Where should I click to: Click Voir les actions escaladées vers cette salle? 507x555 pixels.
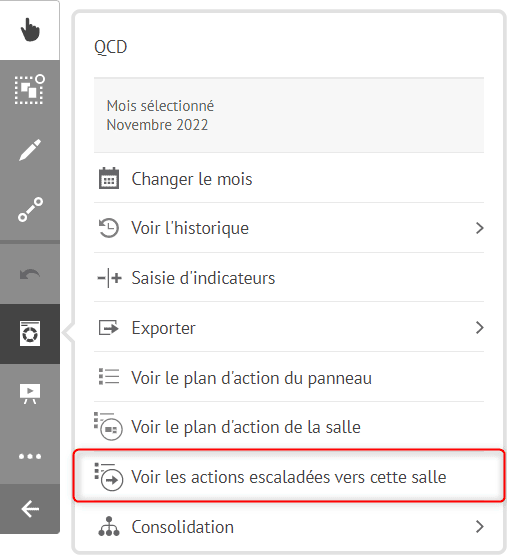click(289, 476)
